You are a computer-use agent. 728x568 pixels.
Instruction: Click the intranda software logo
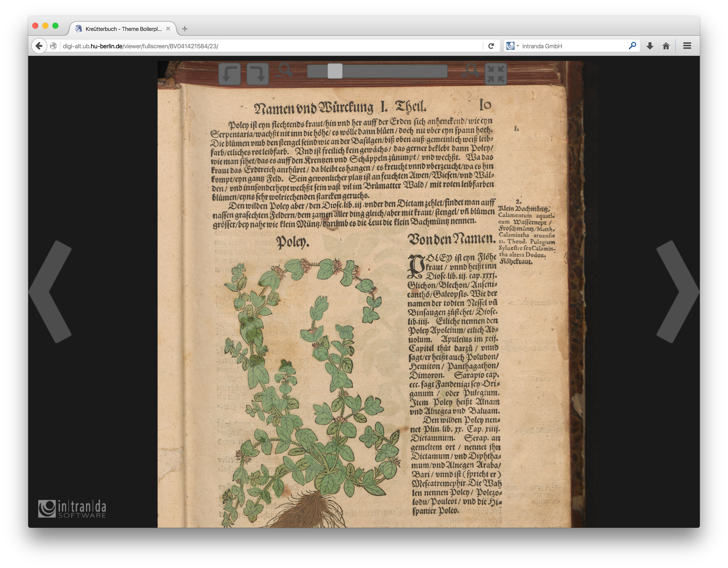(x=72, y=509)
